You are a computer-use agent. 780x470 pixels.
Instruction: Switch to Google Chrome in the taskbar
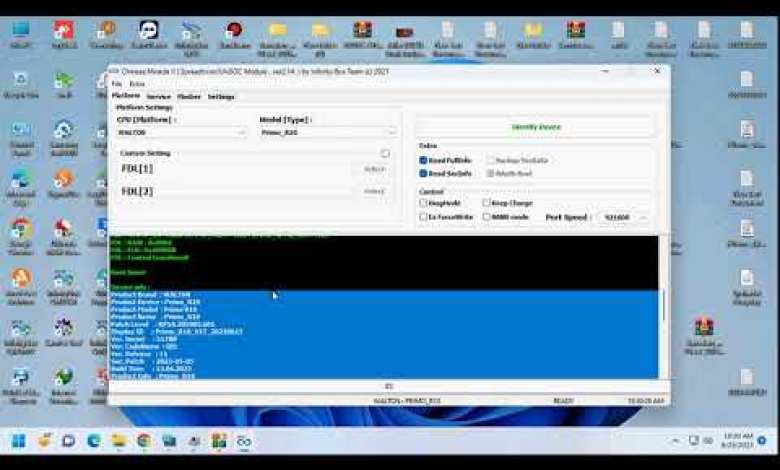pos(144,441)
